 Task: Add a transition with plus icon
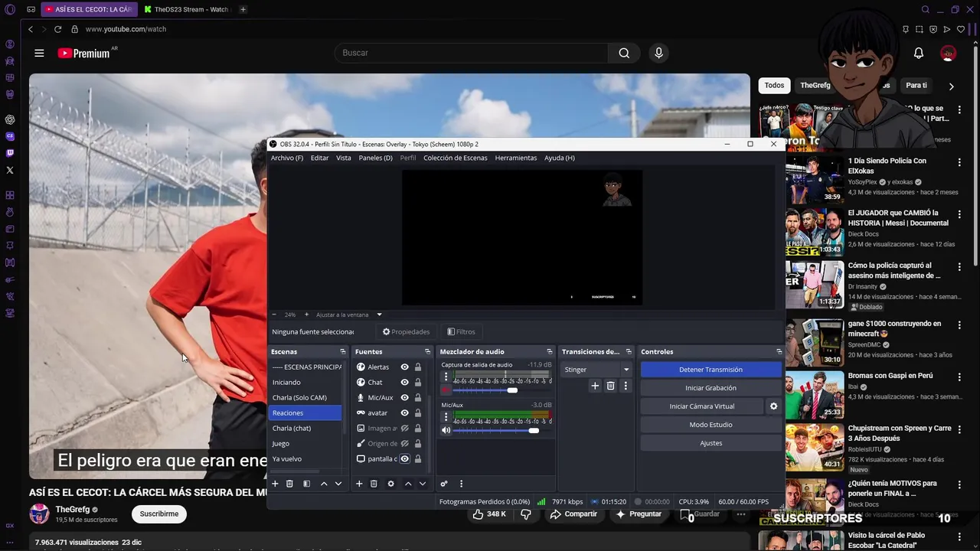click(x=595, y=386)
